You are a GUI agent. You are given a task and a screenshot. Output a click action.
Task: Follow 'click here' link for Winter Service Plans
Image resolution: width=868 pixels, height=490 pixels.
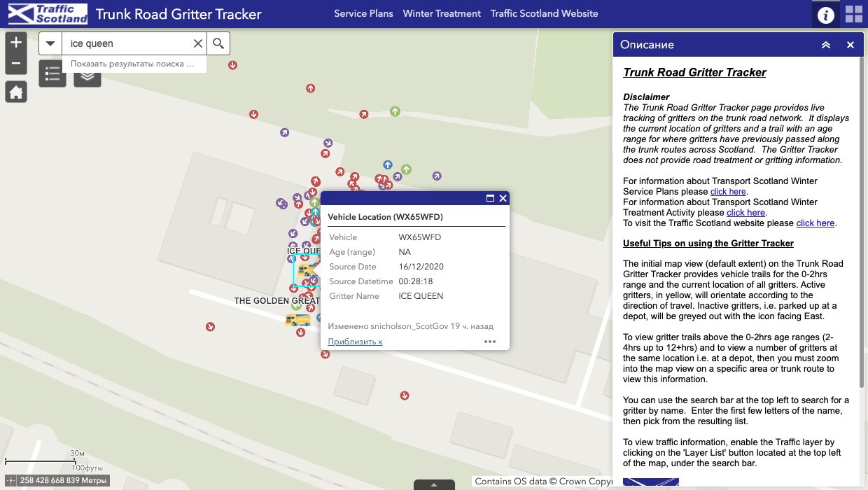coord(728,191)
